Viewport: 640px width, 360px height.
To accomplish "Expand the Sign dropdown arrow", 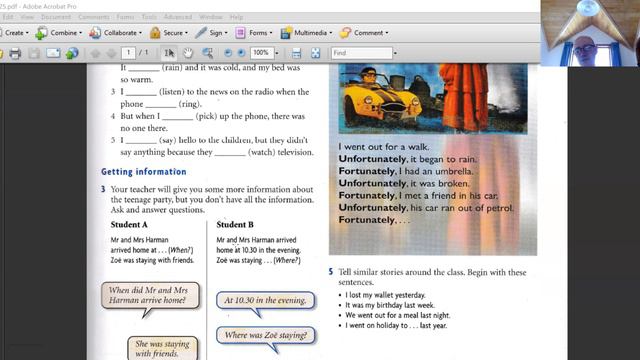I will point(226,33).
